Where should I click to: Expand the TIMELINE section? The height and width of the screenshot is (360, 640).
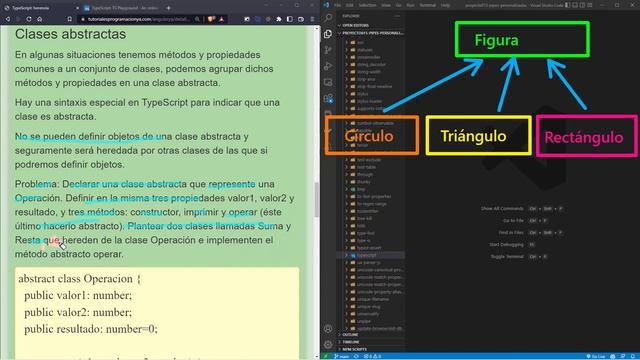tap(371, 342)
